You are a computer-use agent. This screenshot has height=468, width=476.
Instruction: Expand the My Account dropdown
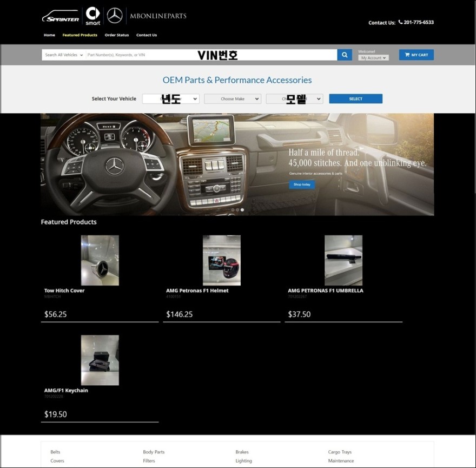pos(373,58)
